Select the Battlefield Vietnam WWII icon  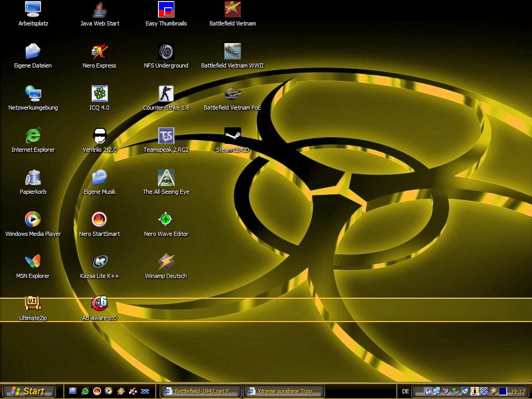coord(232,56)
